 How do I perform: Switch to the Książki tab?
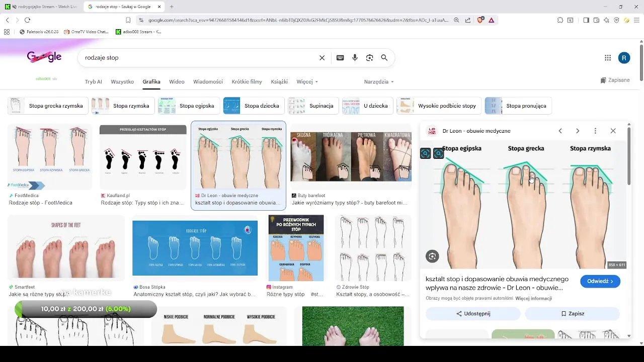(x=279, y=81)
